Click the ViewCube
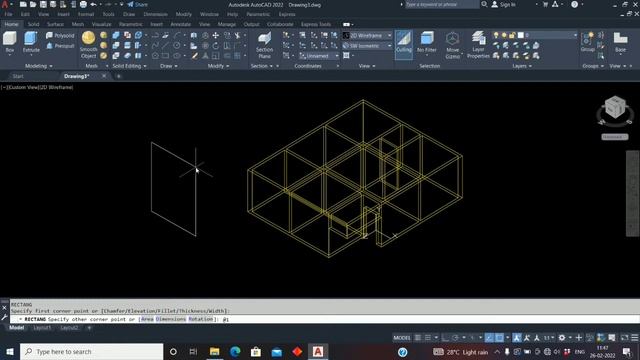Image resolution: width=640 pixels, height=360 pixels. coord(615,108)
